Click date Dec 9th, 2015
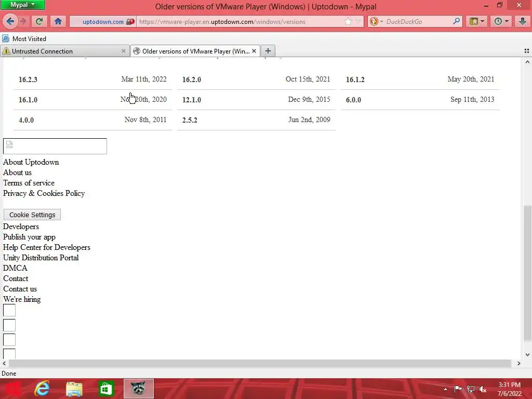 click(309, 99)
